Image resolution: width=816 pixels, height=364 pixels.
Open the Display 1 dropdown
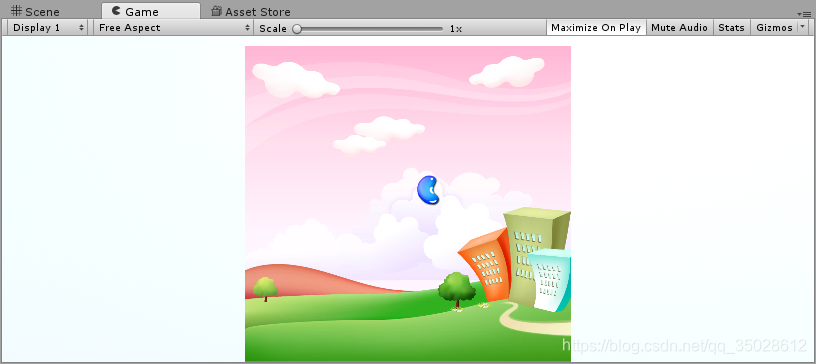coord(48,28)
